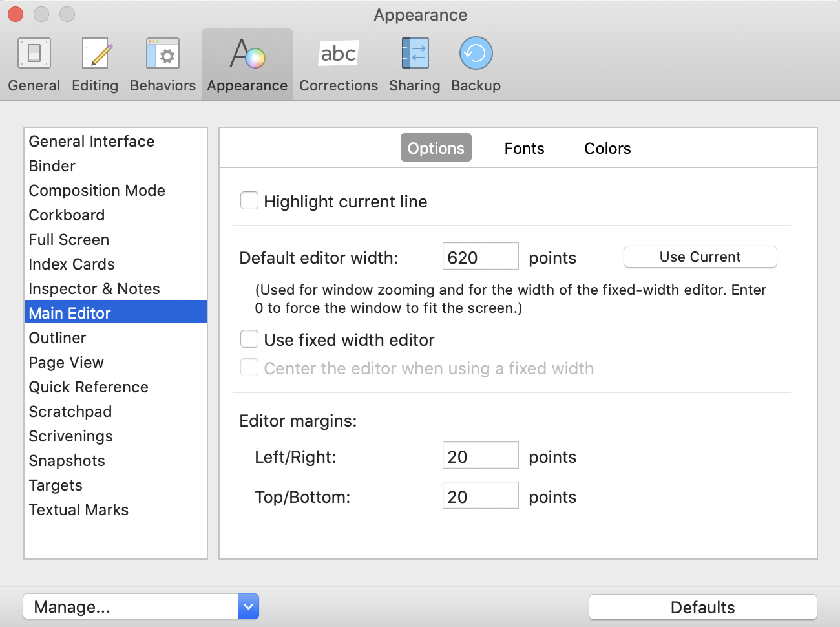Image resolution: width=840 pixels, height=627 pixels.
Task: Select Outliner in the list
Action: tap(116, 338)
